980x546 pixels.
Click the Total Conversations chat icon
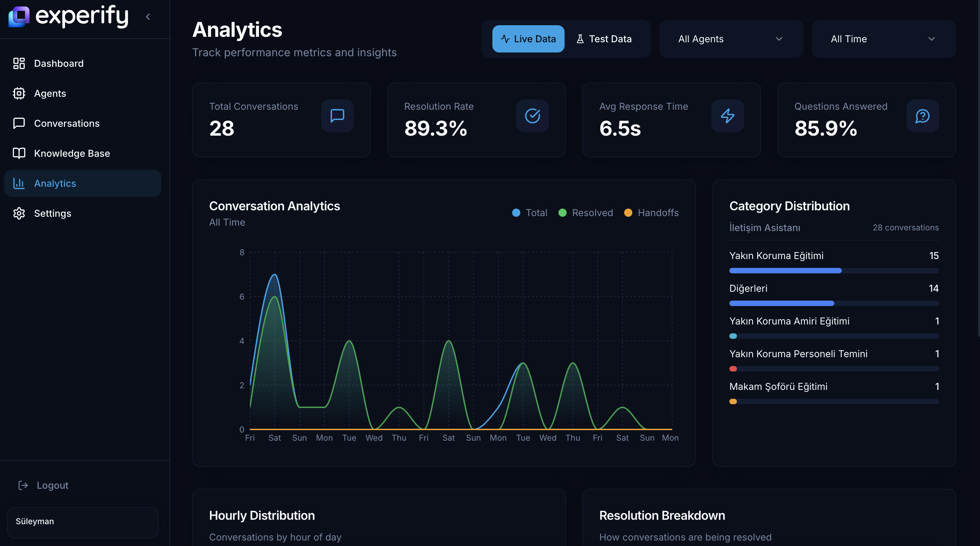point(337,116)
